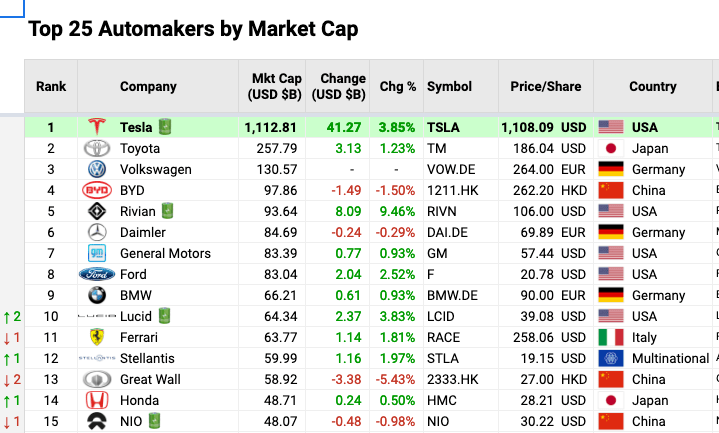
Task: Click the Japan flag in Toyota row
Action: point(610,148)
